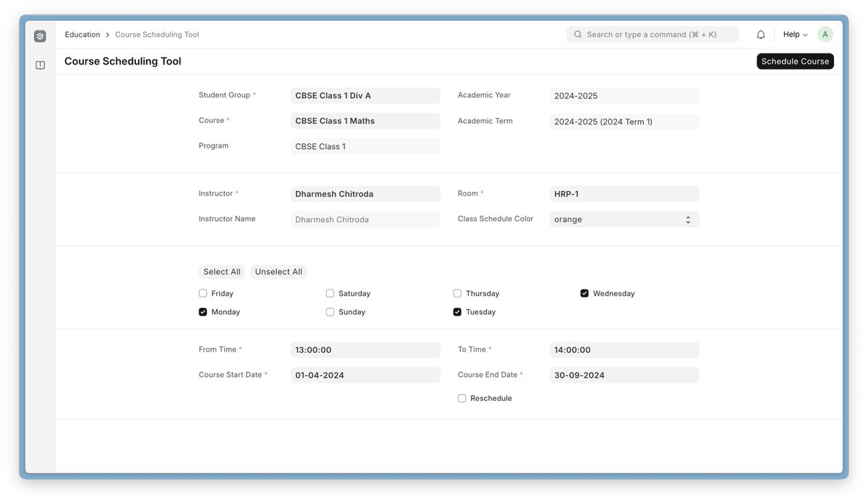Open the sidebar book icon
The image size is (868, 503).
pyautogui.click(x=40, y=65)
